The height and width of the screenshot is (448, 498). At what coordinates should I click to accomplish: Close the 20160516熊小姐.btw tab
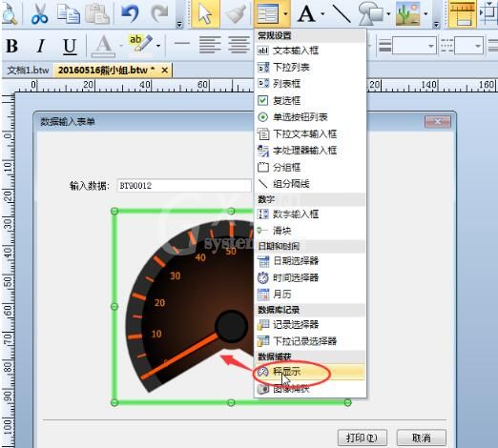pos(165,70)
